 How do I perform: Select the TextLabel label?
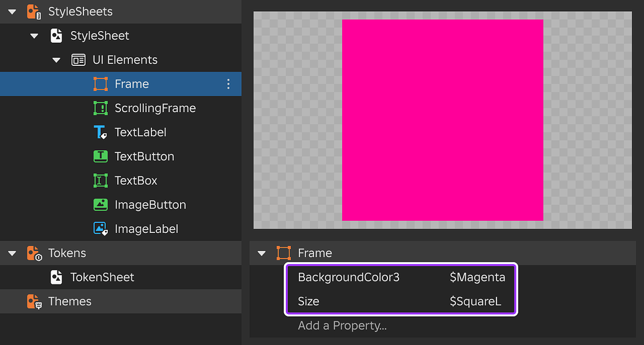click(141, 132)
